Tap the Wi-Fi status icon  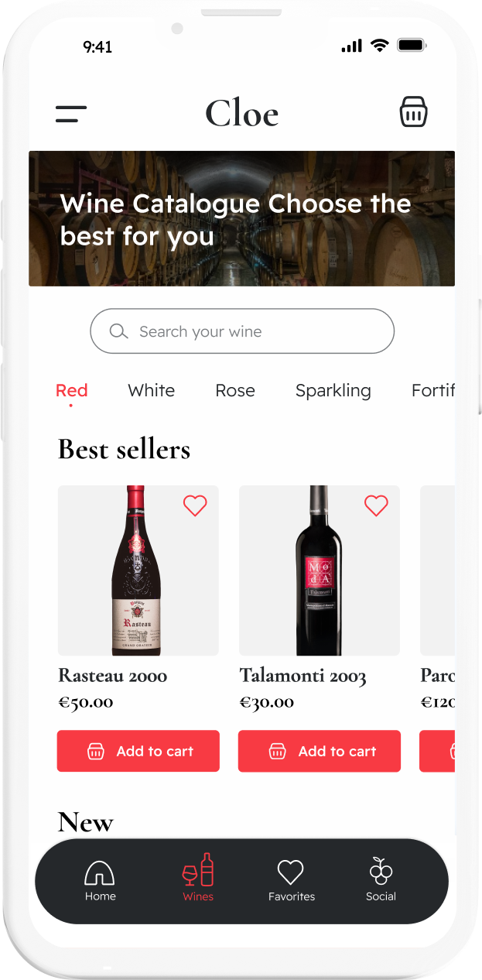(379, 46)
